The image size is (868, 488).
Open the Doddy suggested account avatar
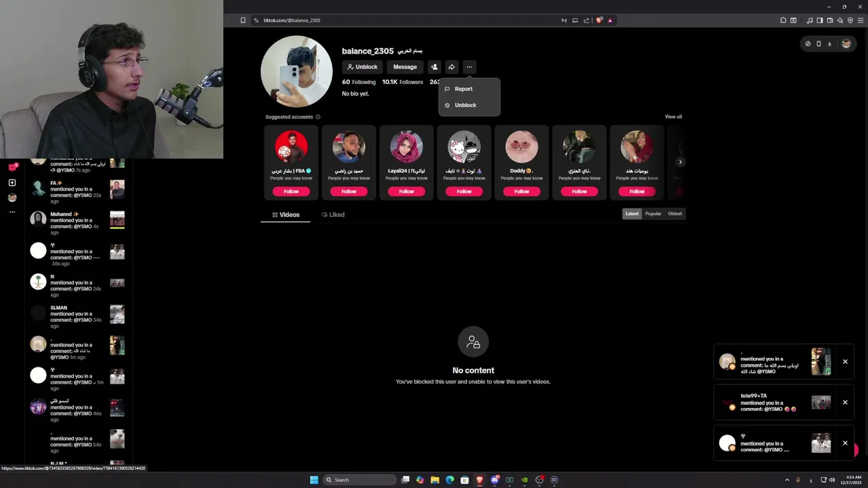coord(521,146)
